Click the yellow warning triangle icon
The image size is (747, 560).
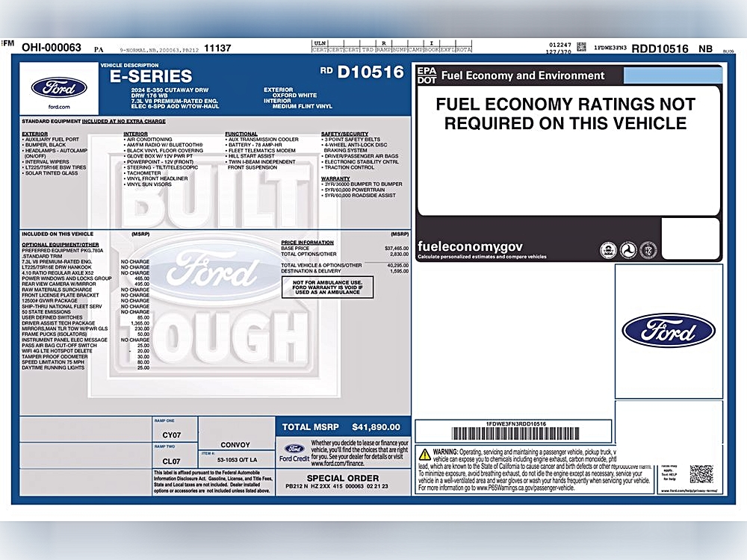[x=424, y=454]
